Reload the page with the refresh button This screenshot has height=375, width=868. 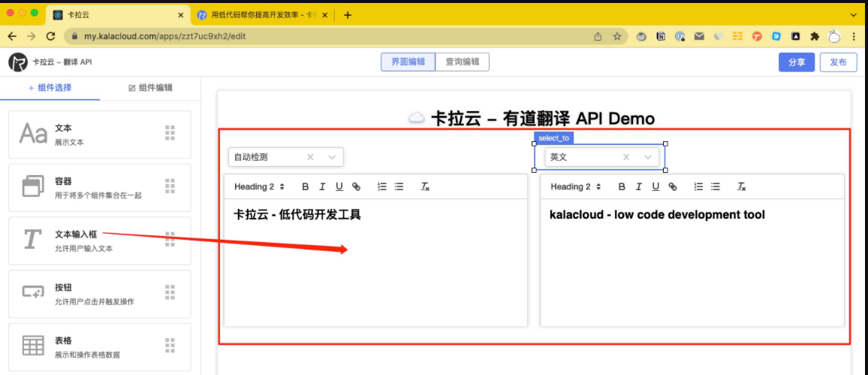coord(51,36)
